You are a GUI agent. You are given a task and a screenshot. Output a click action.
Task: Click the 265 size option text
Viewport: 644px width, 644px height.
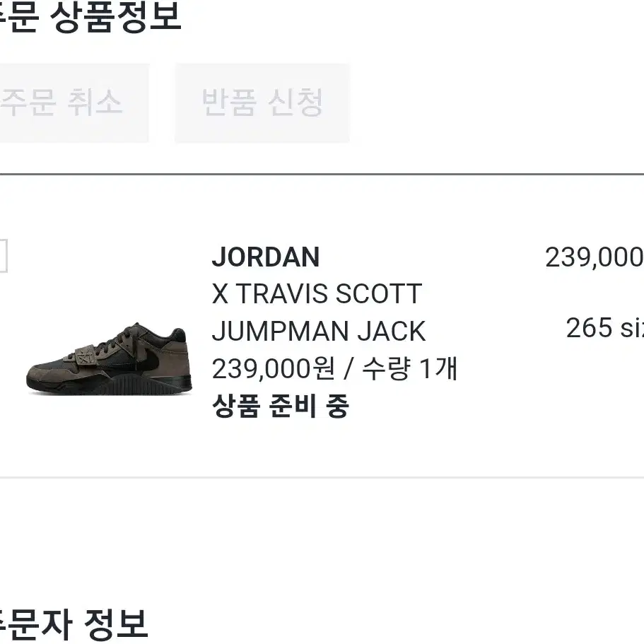coord(605,328)
